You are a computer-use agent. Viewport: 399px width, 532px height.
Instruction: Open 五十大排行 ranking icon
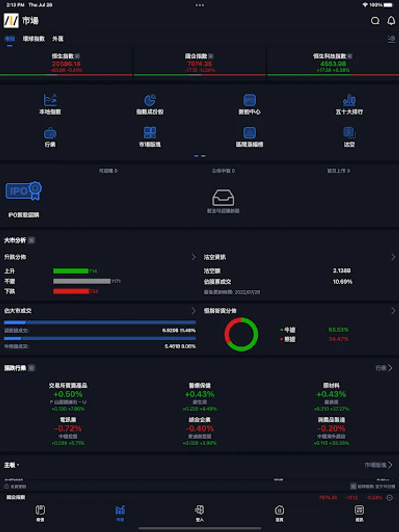click(349, 100)
